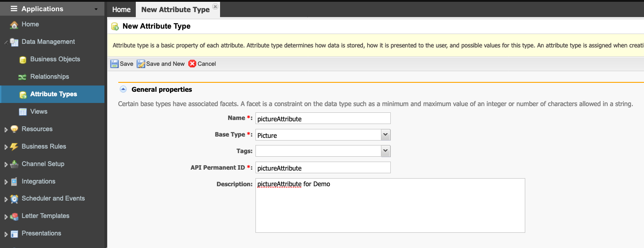Expand the Resources tree node

coord(6,130)
